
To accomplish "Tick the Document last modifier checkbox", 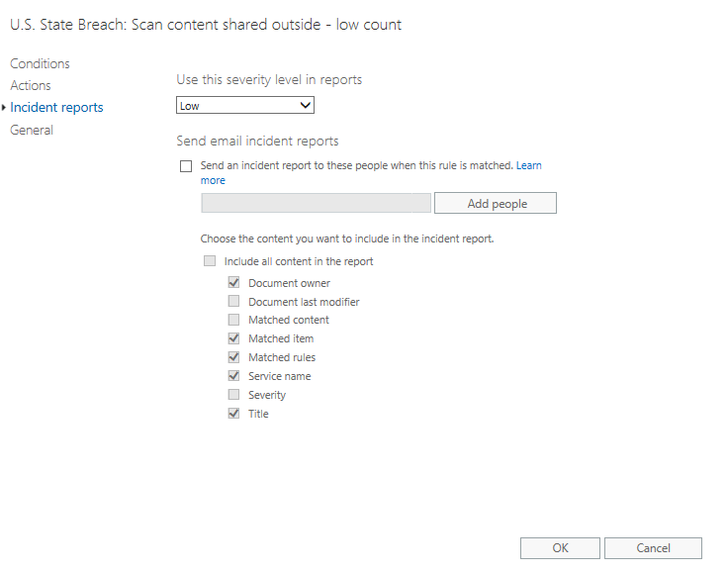I will click(x=234, y=302).
